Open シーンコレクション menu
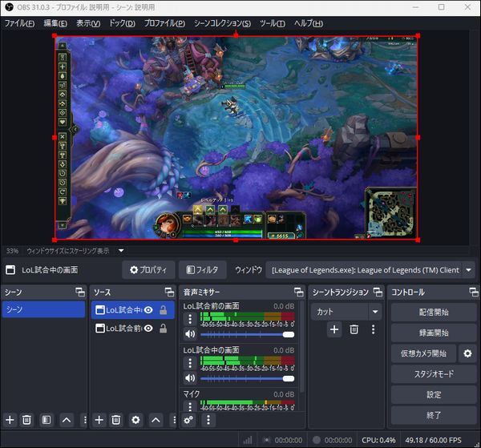Image resolution: width=481 pixels, height=448 pixels. (222, 23)
